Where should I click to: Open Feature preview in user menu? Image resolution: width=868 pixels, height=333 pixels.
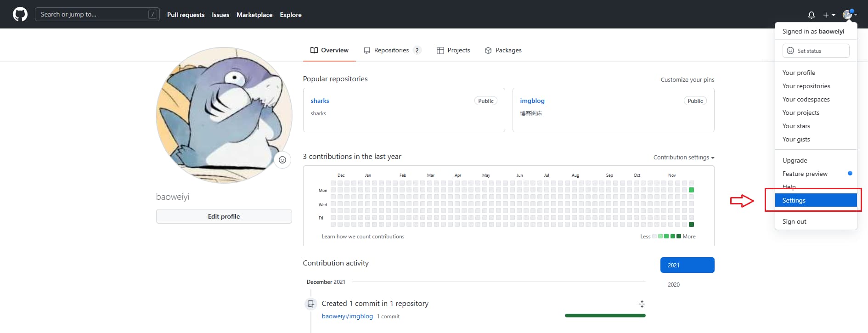(816, 174)
